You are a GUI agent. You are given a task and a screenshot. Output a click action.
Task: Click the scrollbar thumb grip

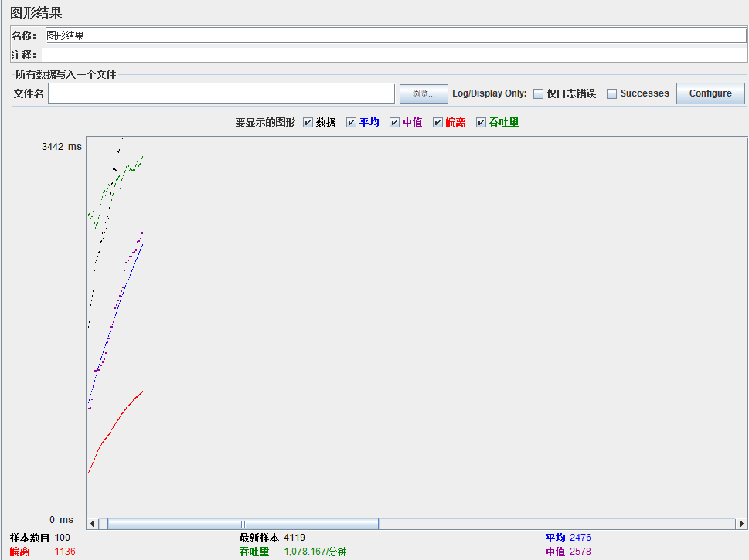243,524
